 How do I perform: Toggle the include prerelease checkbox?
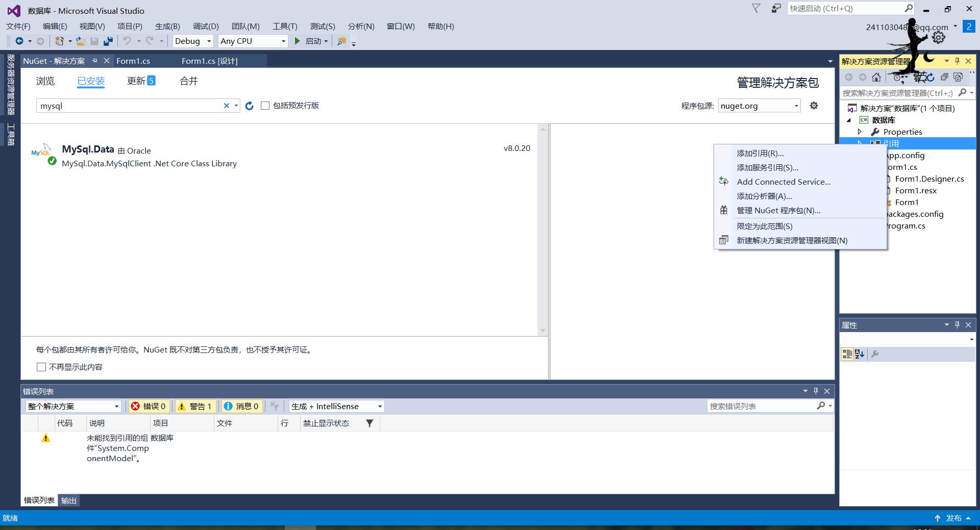point(265,106)
